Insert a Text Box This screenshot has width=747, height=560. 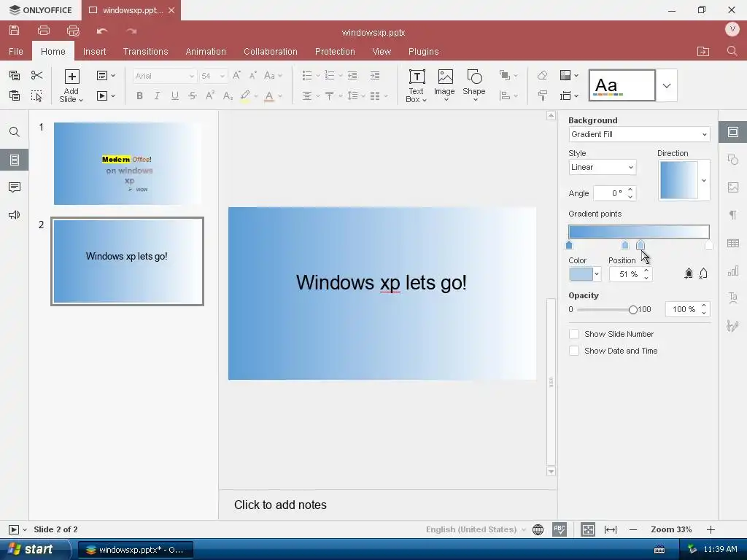(417, 86)
